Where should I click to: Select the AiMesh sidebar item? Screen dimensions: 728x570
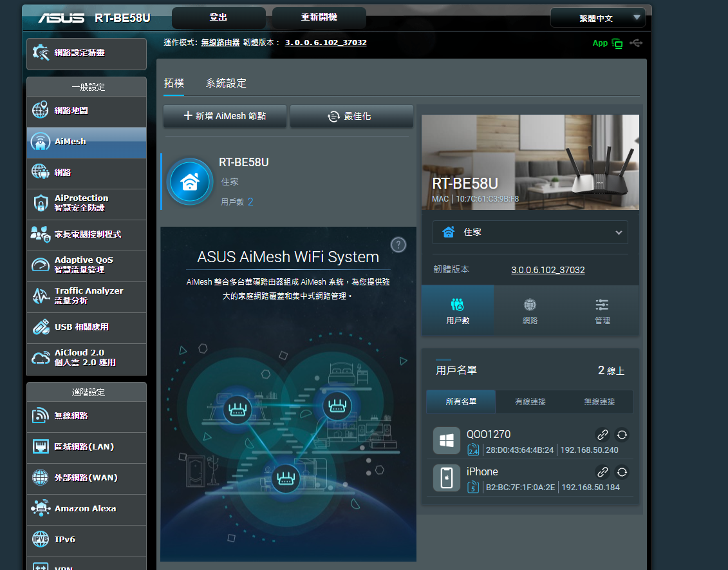[x=86, y=142]
